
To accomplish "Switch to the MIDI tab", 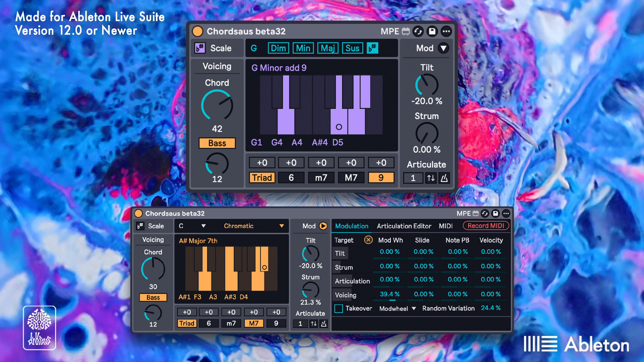I will (446, 226).
